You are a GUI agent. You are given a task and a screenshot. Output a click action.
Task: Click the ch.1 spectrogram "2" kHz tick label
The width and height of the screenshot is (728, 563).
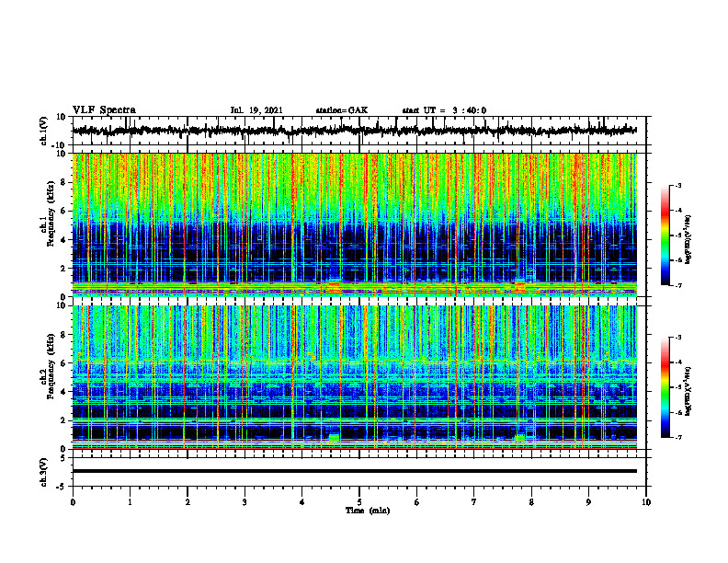point(64,269)
